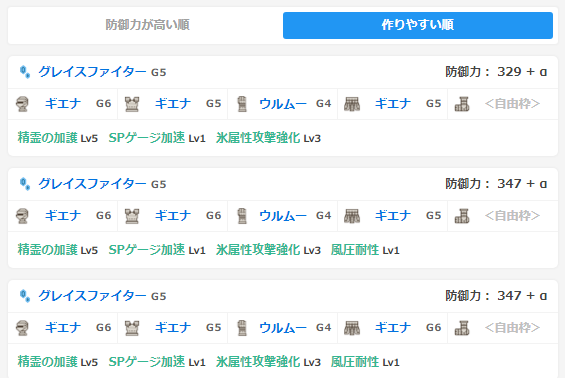Open chest ギエナ link in set with waist G6
Screen dimensions: 565x378
[x=173, y=328]
